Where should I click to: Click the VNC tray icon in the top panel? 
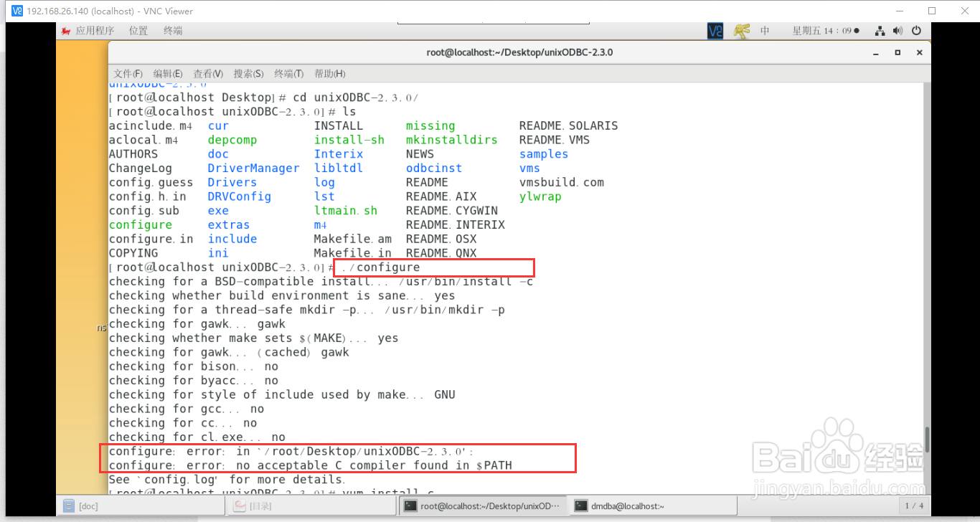pyautogui.click(x=715, y=31)
